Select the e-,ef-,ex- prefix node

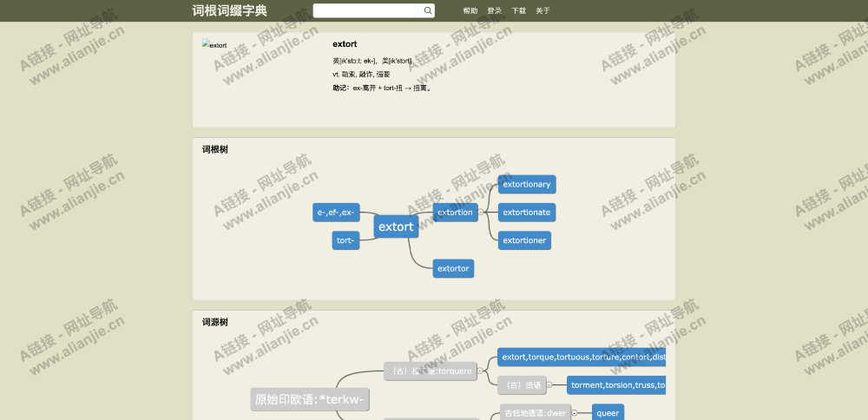tap(335, 213)
